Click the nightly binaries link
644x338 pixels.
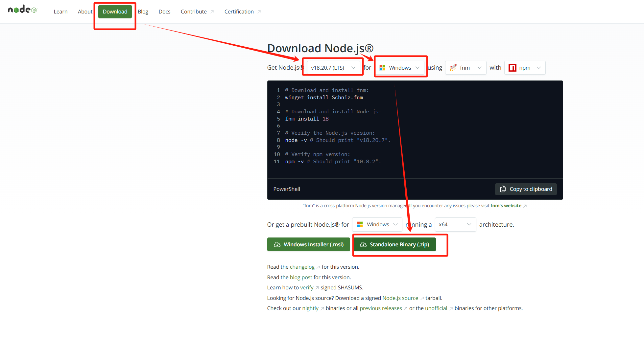[x=311, y=308]
